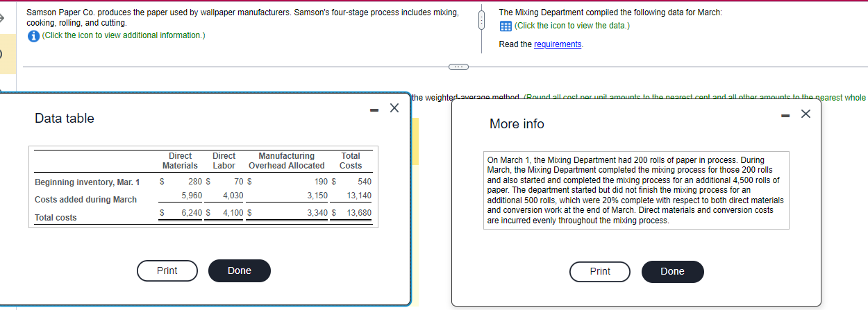Click the 190 beginning overhead value

point(321,182)
